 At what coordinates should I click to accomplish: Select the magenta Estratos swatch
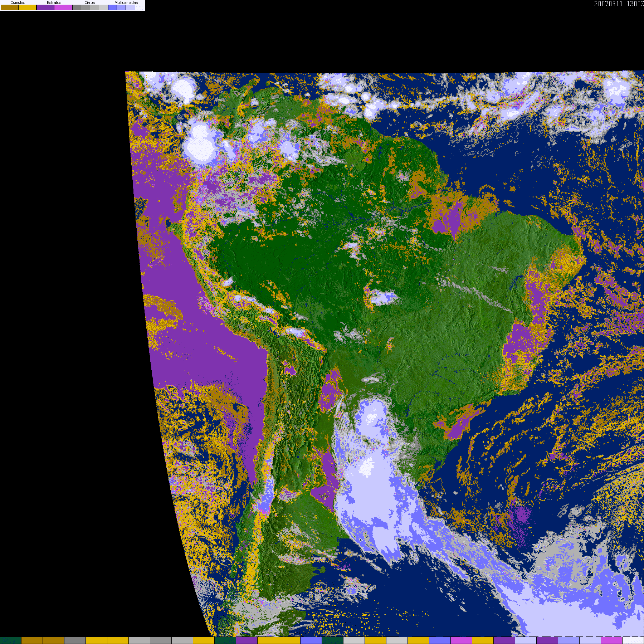pyautogui.click(x=63, y=8)
